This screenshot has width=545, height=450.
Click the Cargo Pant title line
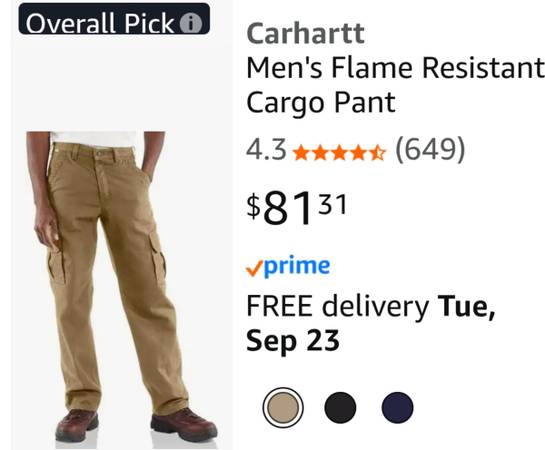tap(320, 102)
